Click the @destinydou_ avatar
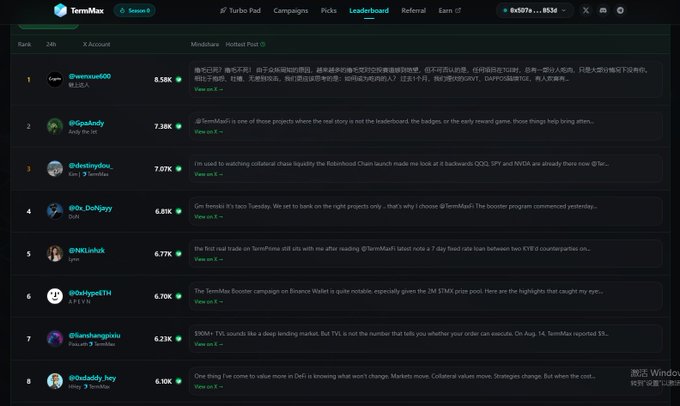This screenshot has width=680, height=406. (x=55, y=169)
